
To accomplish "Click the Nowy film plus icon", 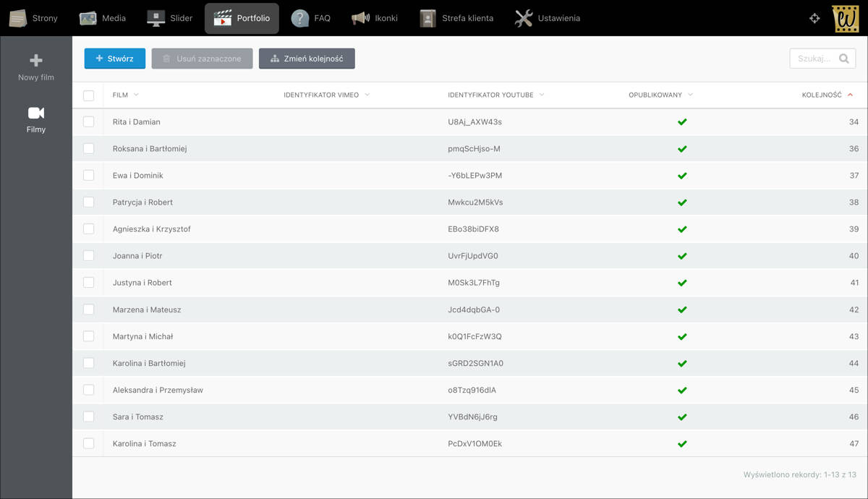I will pyautogui.click(x=36, y=61).
